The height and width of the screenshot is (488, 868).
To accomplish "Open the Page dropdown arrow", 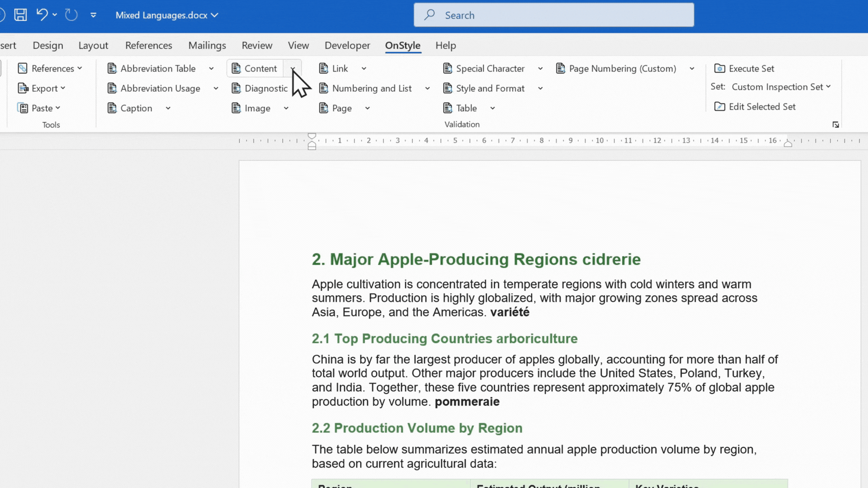I will point(368,108).
